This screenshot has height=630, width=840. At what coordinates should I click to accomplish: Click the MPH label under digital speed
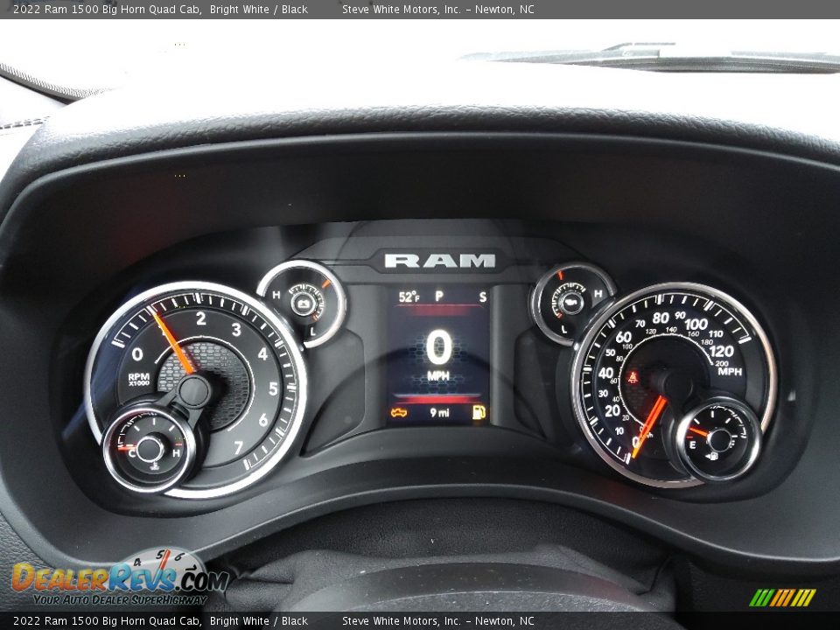point(438,376)
